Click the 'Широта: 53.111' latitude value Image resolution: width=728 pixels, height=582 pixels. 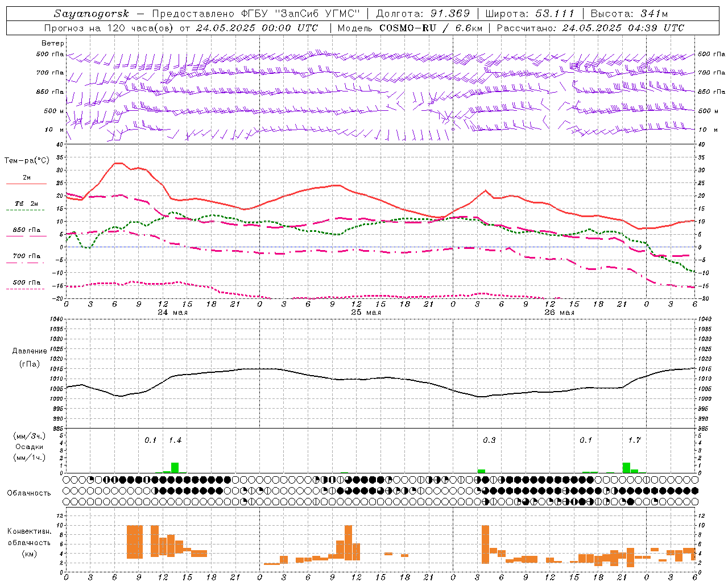(530, 14)
